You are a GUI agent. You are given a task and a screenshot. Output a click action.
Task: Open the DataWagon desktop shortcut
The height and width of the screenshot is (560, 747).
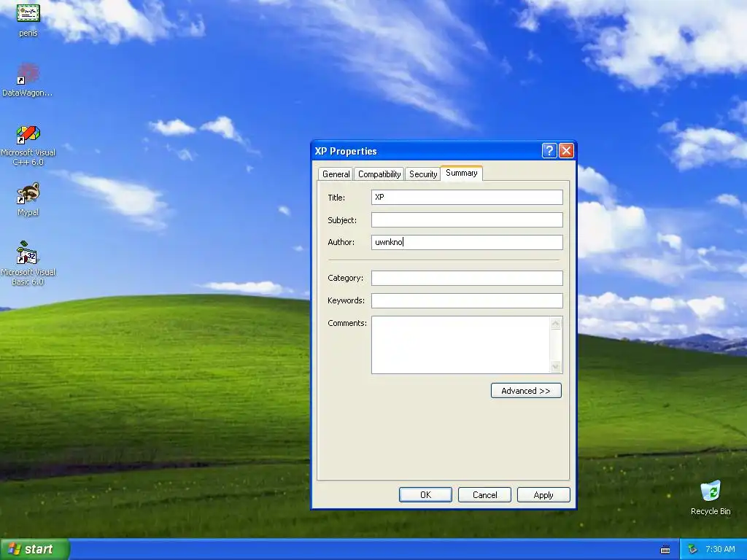click(x=28, y=79)
